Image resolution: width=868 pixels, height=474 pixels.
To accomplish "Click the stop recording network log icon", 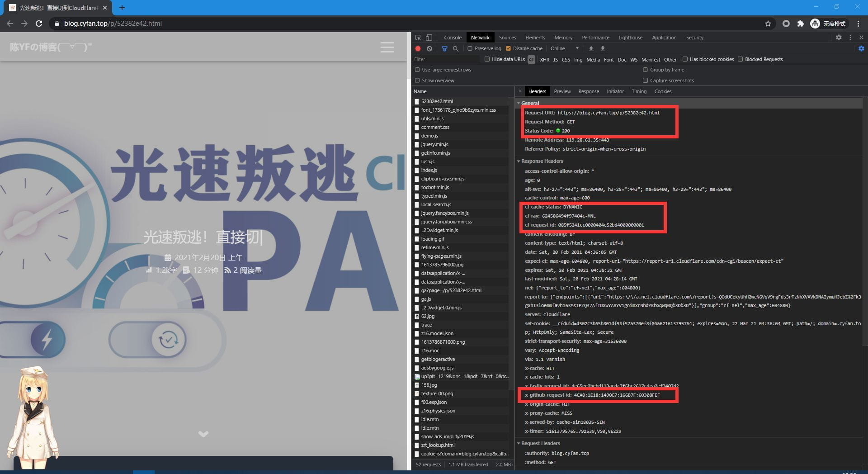I will click(418, 48).
